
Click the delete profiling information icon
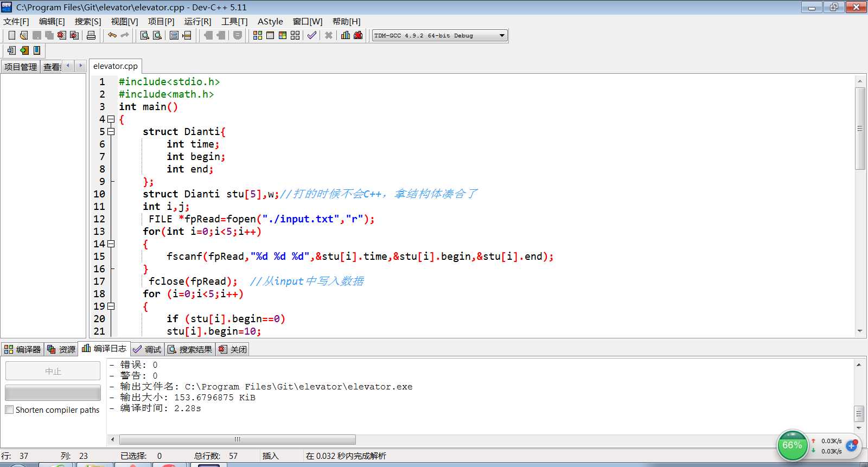(x=358, y=35)
